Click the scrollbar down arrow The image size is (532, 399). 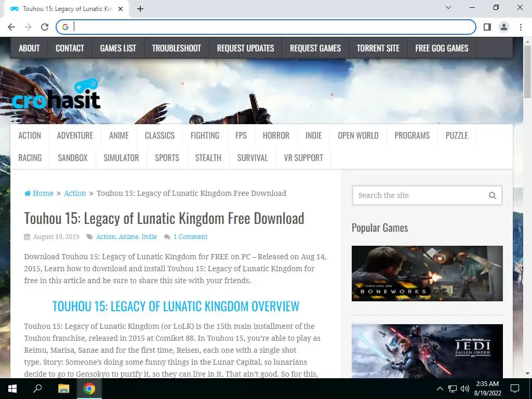point(527,374)
